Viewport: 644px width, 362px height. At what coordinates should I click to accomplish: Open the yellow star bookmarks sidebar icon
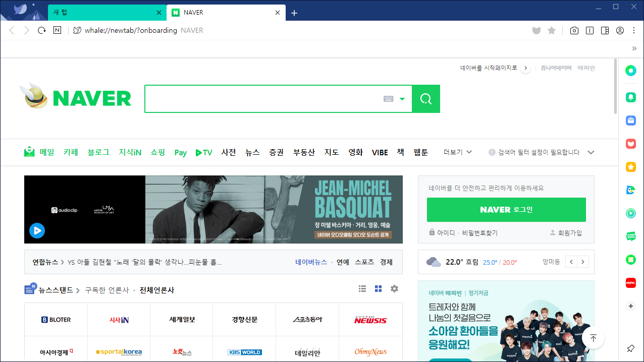tap(631, 166)
